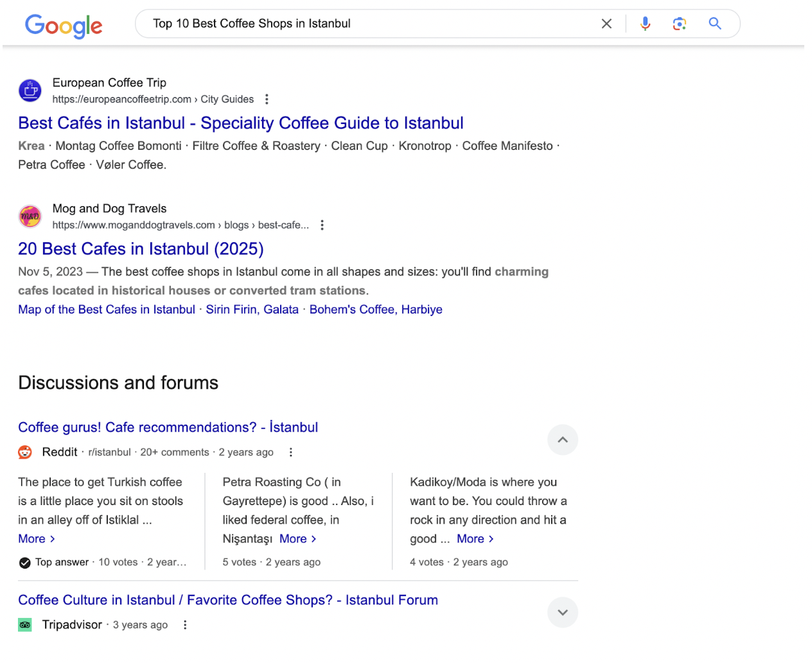Open Google Lens image search
The width and height of the screenshot is (812, 663).
[x=680, y=23]
